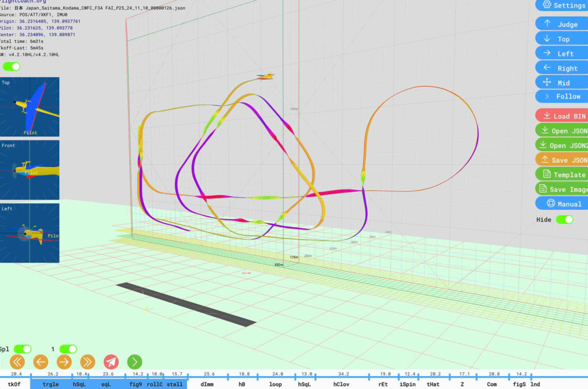Screen dimensions: 588x389
Task: Select the loop maneuver segment
Action: (276, 384)
